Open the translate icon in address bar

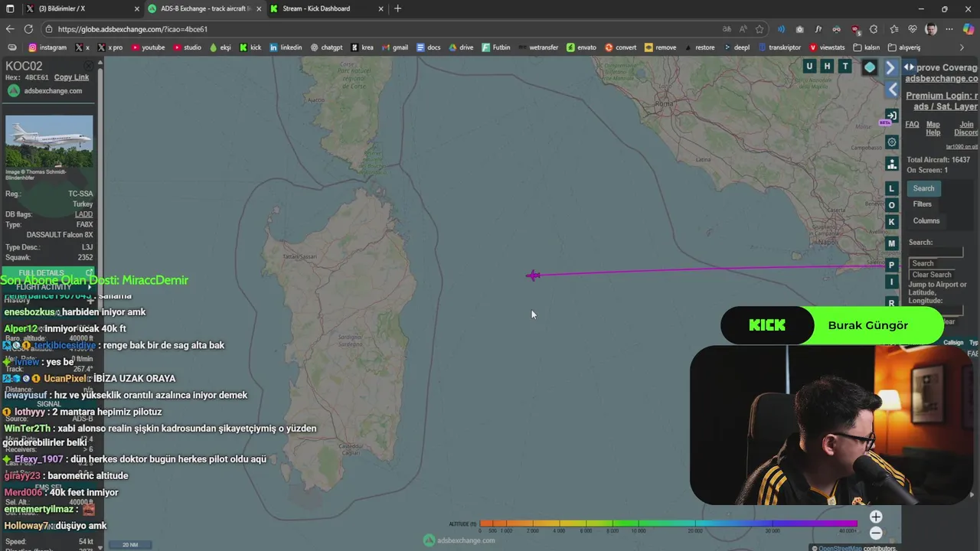[x=727, y=29]
